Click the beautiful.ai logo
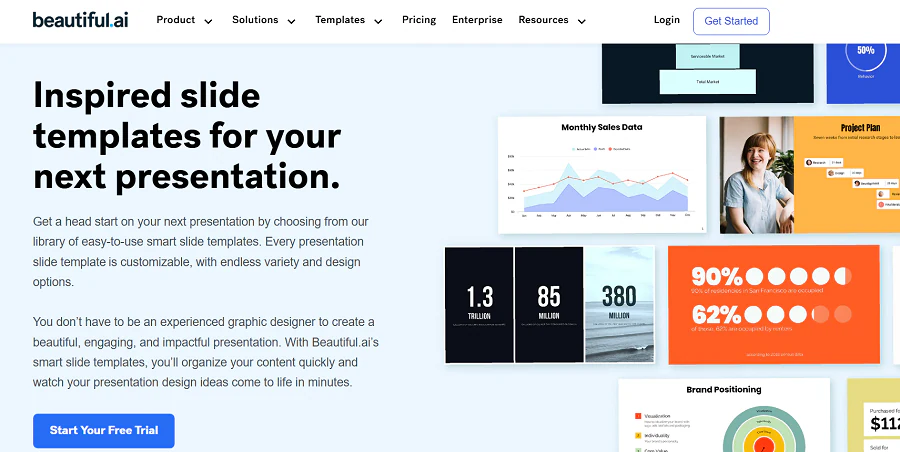The width and height of the screenshot is (900, 452). coord(80,20)
